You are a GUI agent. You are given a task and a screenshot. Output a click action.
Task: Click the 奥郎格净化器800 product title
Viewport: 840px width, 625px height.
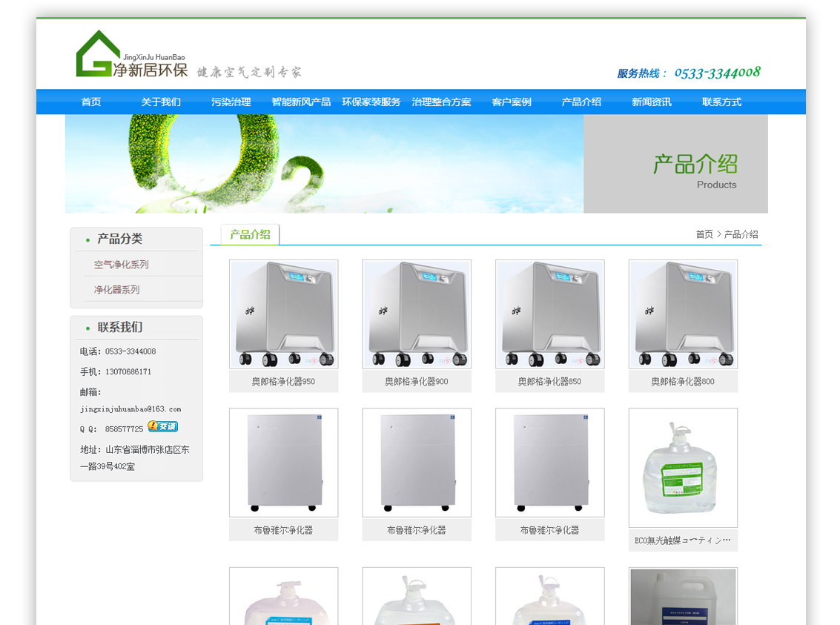683,381
